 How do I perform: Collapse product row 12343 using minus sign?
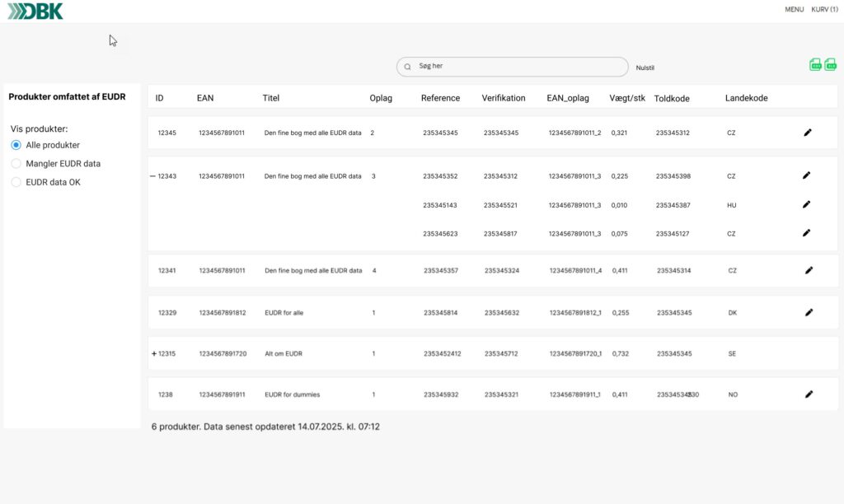point(152,176)
